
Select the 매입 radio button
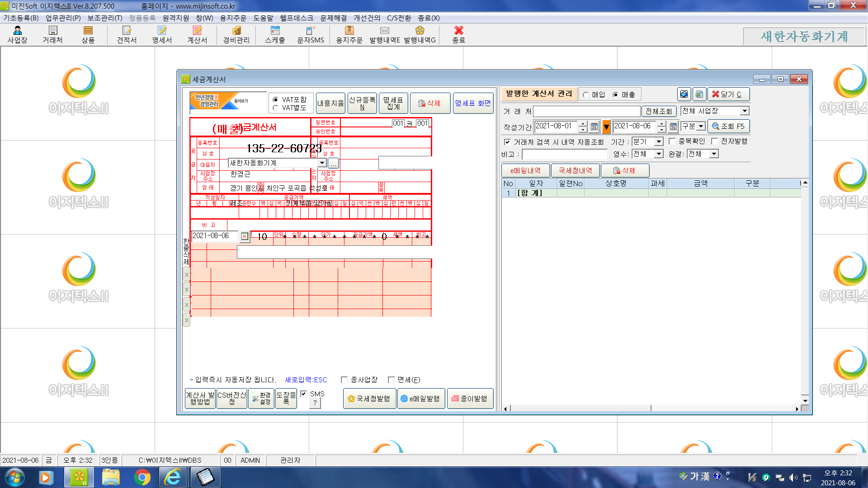tap(586, 94)
